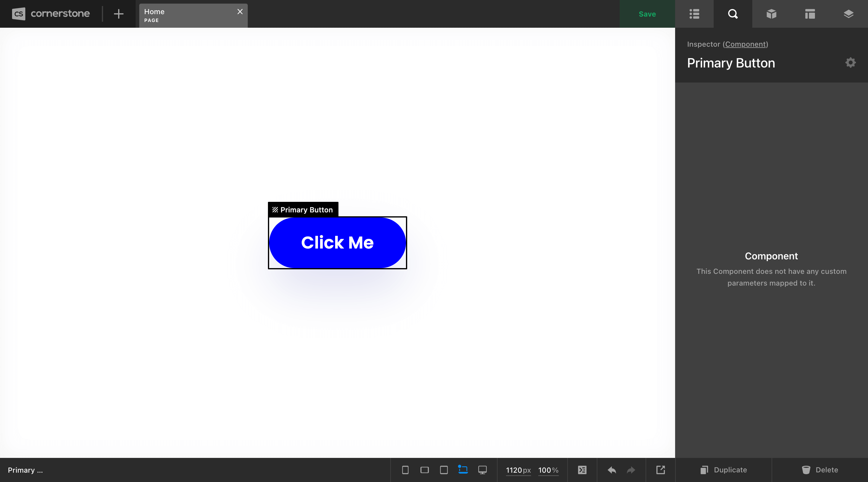Open the layouts panel
The image size is (868, 482).
point(810,14)
